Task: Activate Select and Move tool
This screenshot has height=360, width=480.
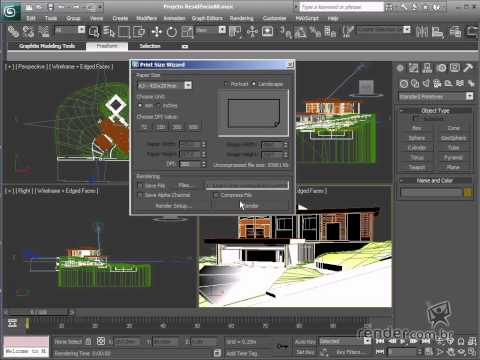Action: point(157,32)
